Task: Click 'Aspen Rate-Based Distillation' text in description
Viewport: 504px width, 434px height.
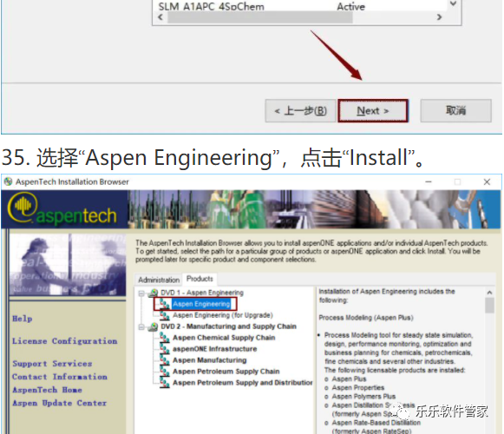Action: 376,423
